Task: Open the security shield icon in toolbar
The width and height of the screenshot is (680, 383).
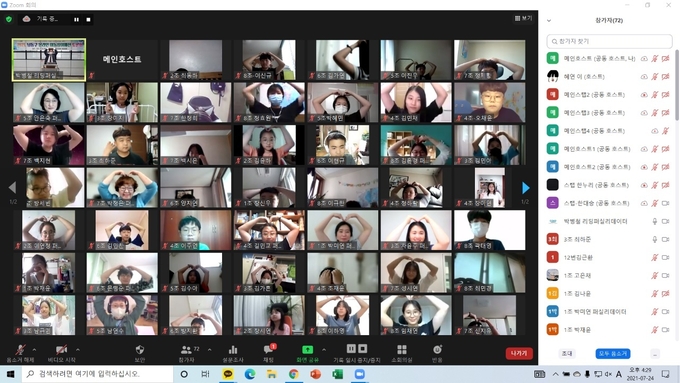Action: point(140,350)
